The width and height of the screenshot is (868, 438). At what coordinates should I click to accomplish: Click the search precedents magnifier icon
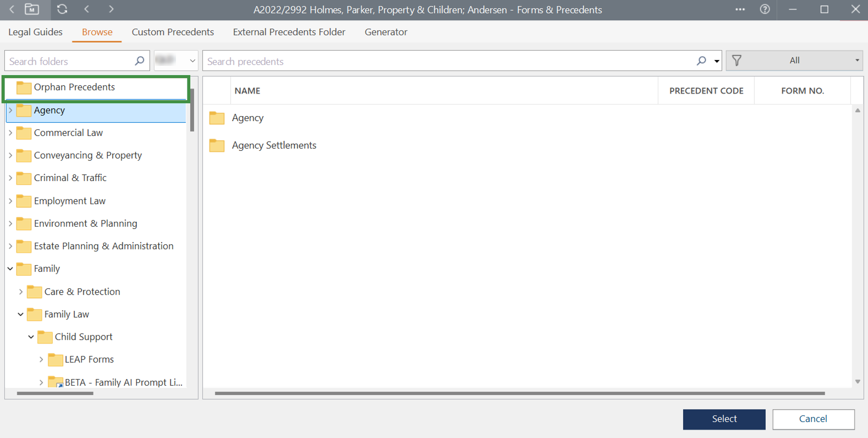(701, 61)
